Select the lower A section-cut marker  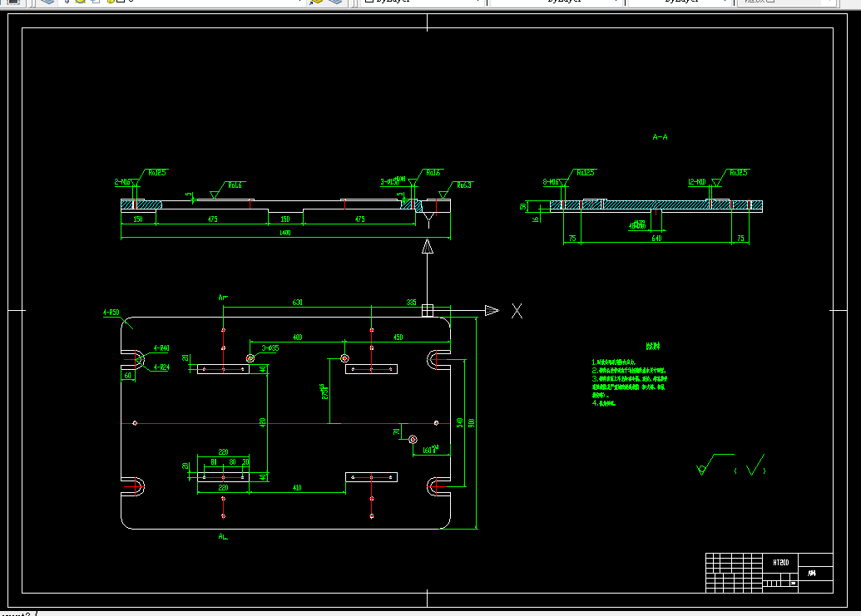[223, 536]
